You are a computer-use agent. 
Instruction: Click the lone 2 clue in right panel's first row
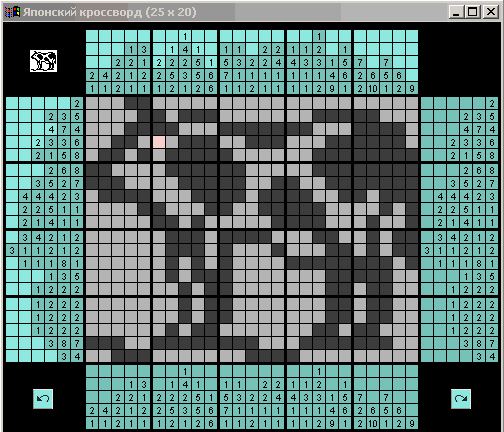click(492, 103)
